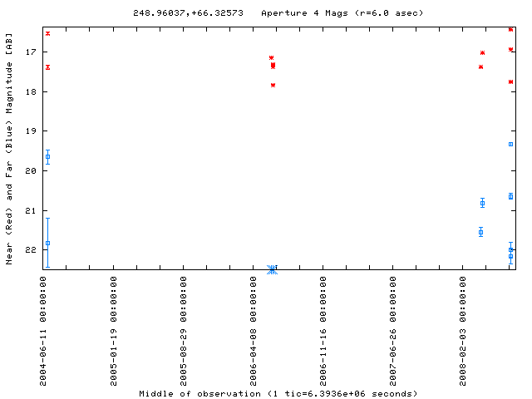Click the title 'Aperture 4 Mags (r=6.0 asec)'

click(342, 13)
